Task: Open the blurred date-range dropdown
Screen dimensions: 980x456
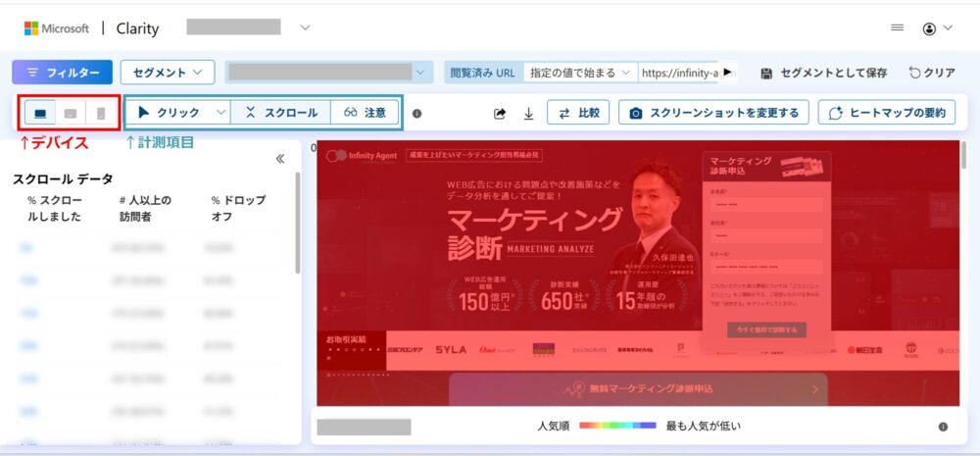Action: pyautogui.click(x=329, y=72)
